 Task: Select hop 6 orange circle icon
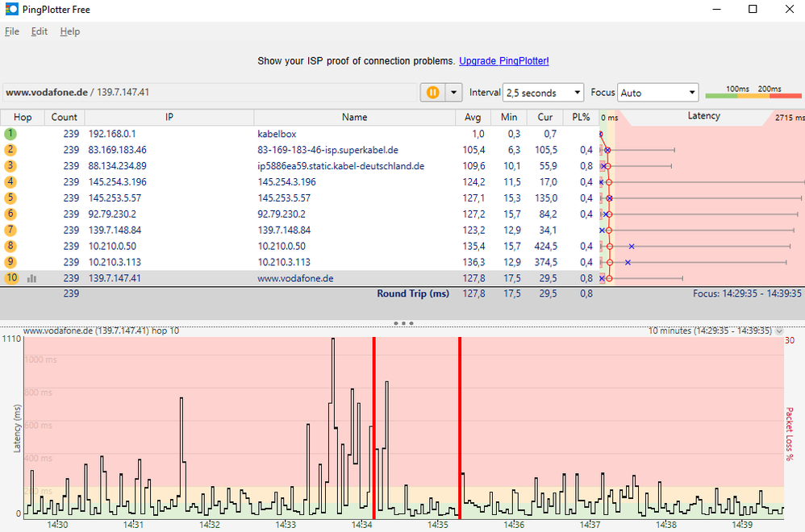10,214
